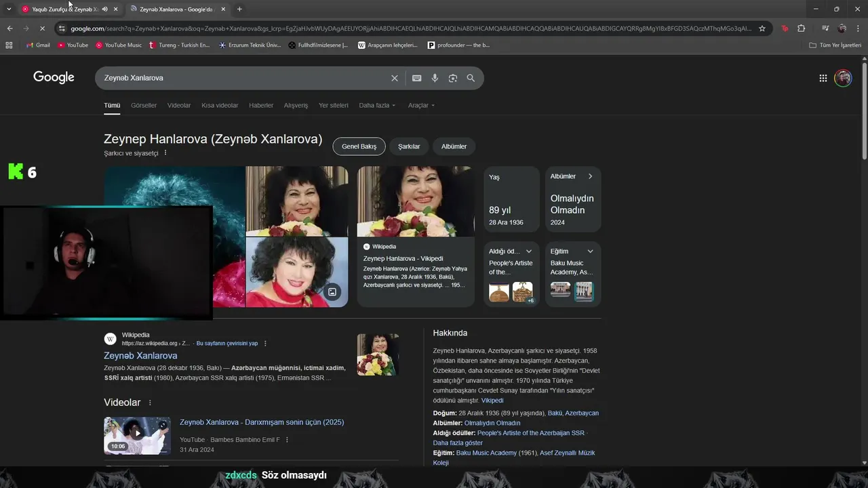Switch to the Videolar tab
The image size is (868, 488).
click(179, 105)
